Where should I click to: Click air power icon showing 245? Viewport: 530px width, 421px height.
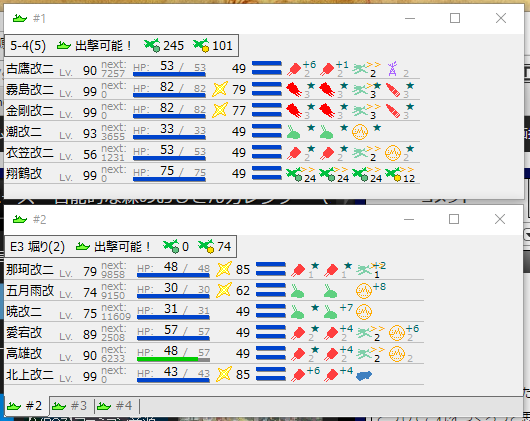pyautogui.click(x=152, y=46)
